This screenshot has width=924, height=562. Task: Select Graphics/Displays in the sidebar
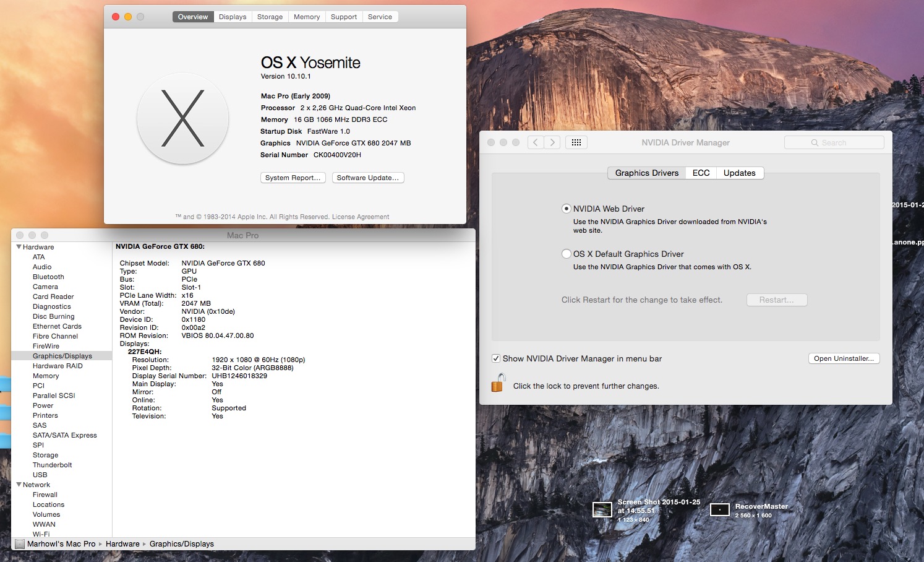tap(62, 356)
